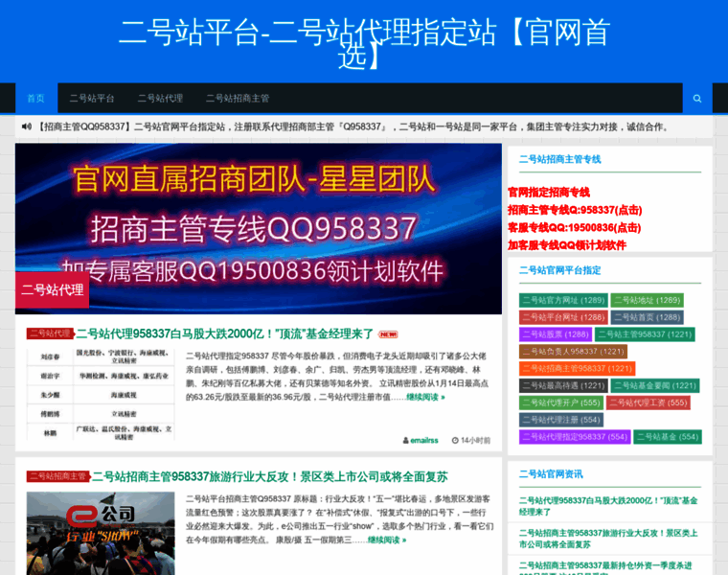Image resolution: width=728 pixels, height=575 pixels.
Task: Select tag 二号站基金要闻 (1221)
Action: [655, 386]
